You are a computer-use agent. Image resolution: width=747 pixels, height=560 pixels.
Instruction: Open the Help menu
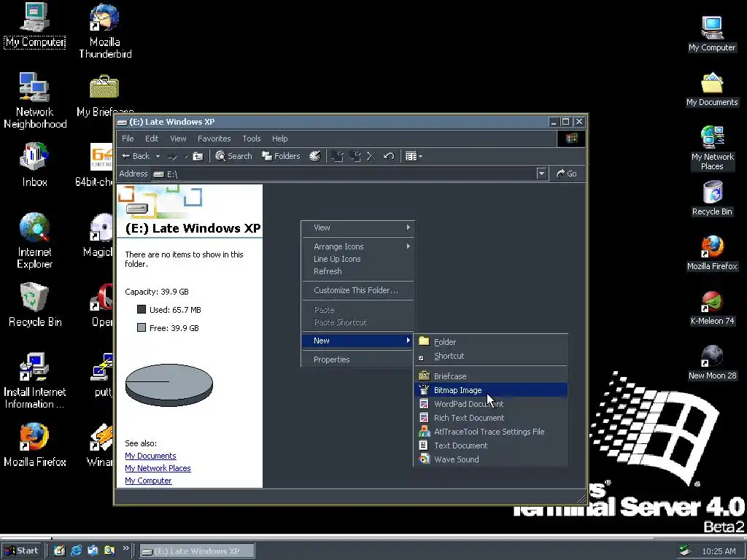click(x=279, y=139)
